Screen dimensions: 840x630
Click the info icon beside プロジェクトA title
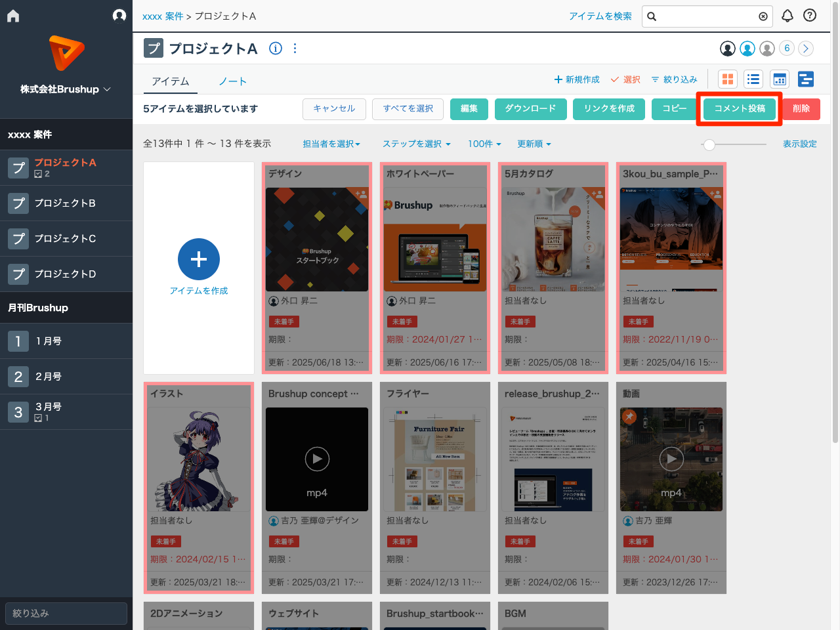(x=276, y=49)
